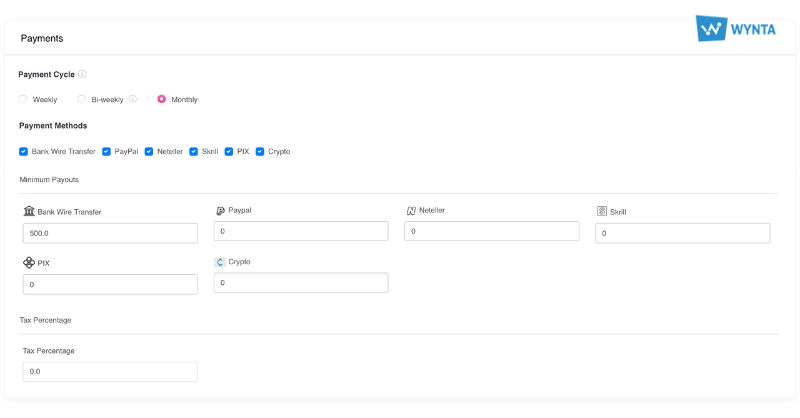Click the Paypal logo icon

coord(220,210)
